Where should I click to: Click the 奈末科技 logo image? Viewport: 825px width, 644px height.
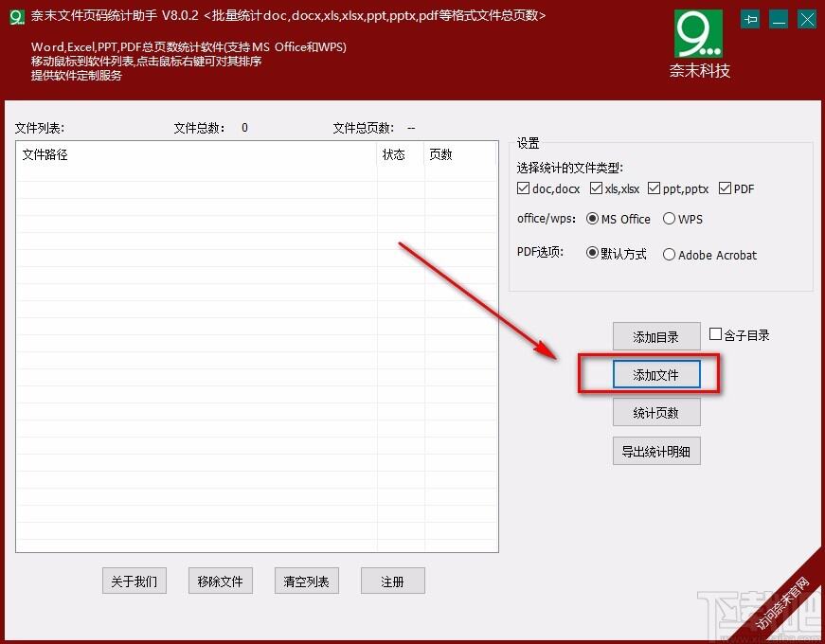[699, 34]
